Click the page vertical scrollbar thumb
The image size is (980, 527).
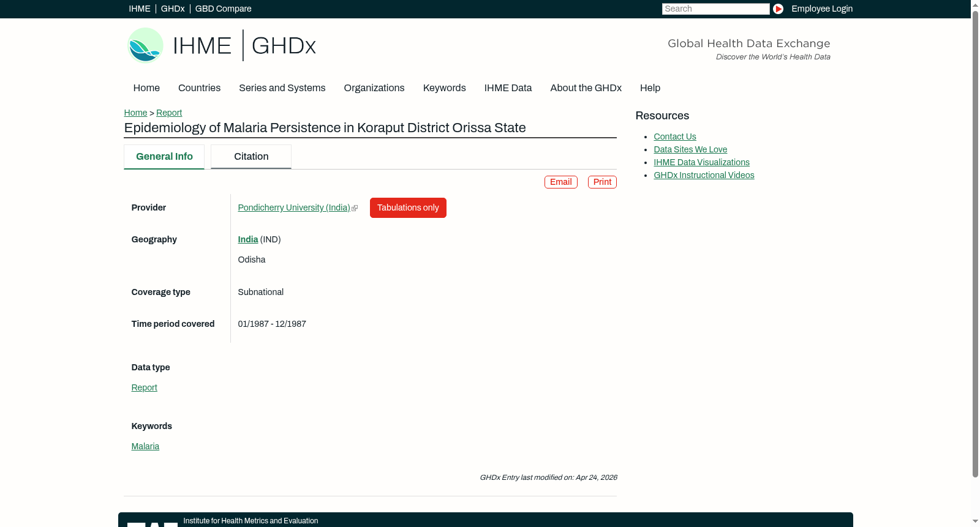click(x=975, y=244)
